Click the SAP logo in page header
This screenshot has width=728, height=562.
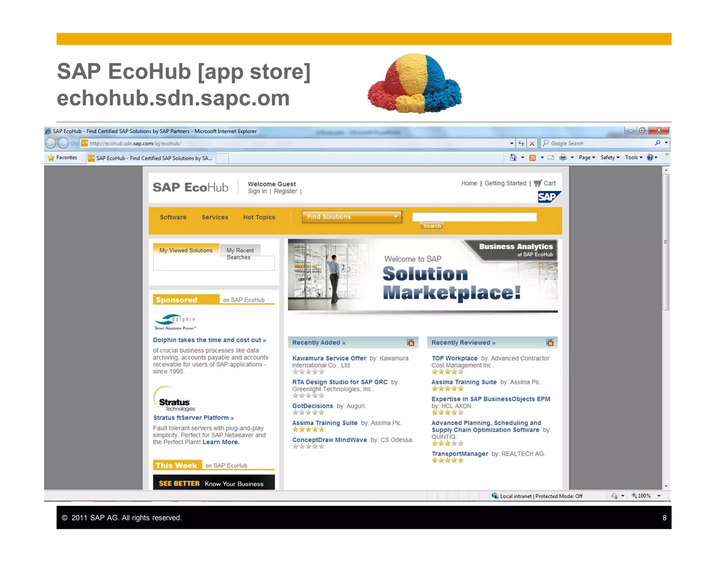pos(549,196)
